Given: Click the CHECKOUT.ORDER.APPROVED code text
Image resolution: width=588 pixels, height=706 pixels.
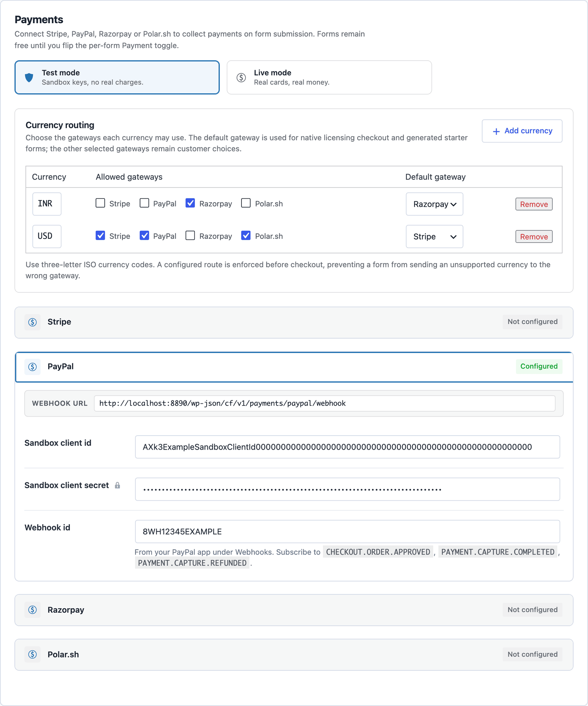Looking at the screenshot, I should tap(378, 552).
